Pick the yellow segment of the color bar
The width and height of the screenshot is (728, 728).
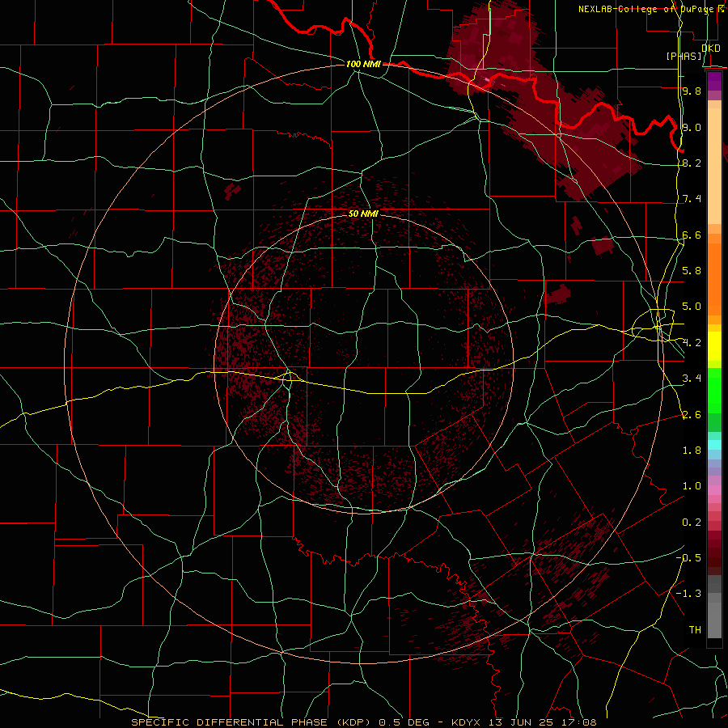point(714,346)
